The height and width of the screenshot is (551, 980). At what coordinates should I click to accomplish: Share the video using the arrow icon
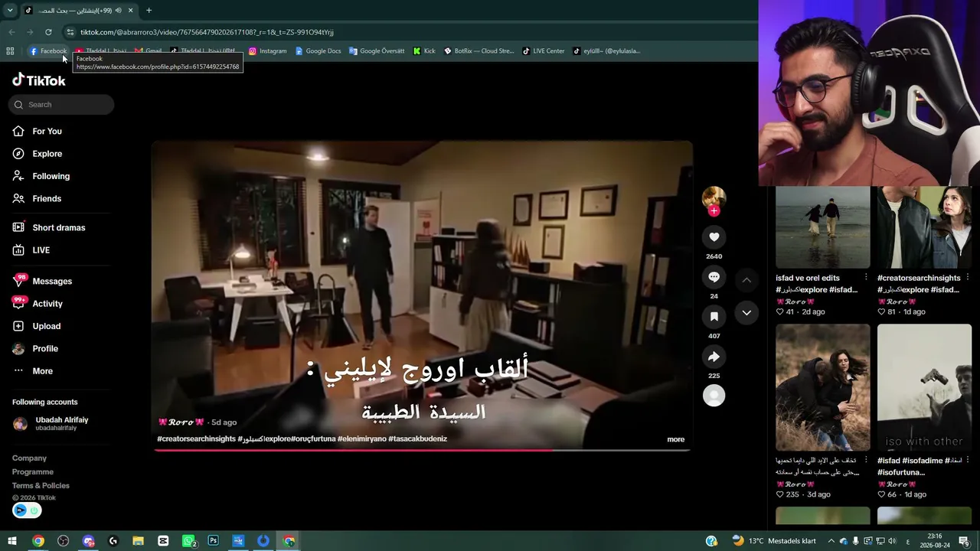pos(714,357)
